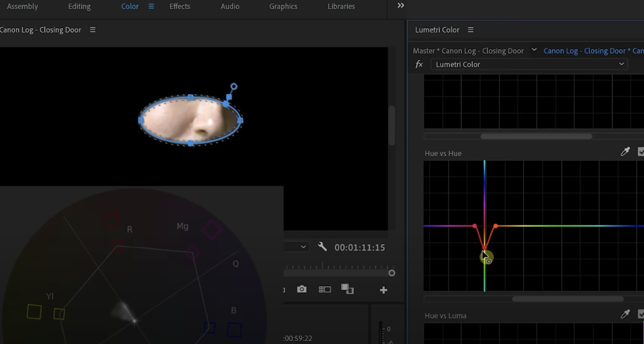Click the Export Frame camera icon

[302, 289]
